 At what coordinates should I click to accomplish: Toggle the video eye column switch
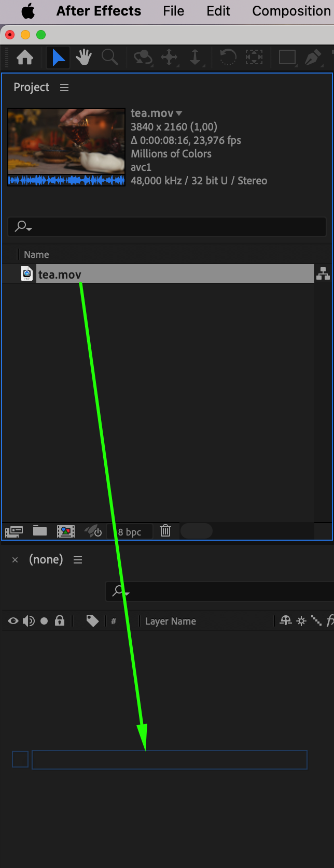(x=13, y=621)
